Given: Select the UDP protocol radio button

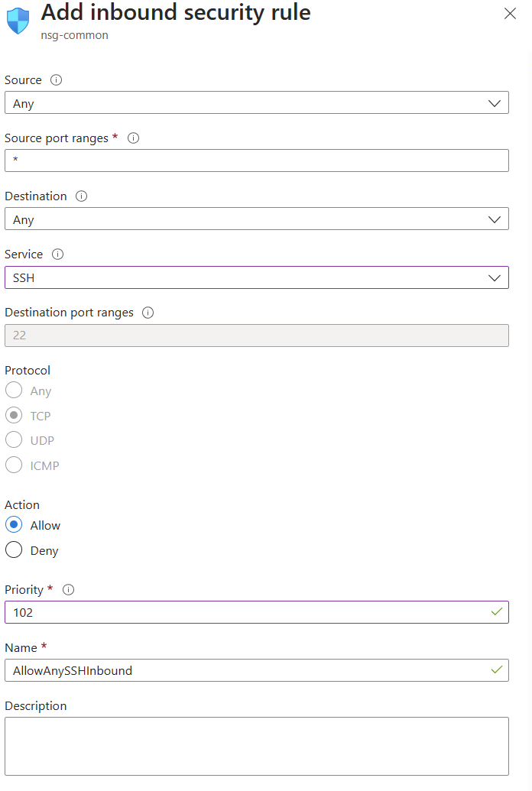Looking at the screenshot, I should (x=14, y=439).
